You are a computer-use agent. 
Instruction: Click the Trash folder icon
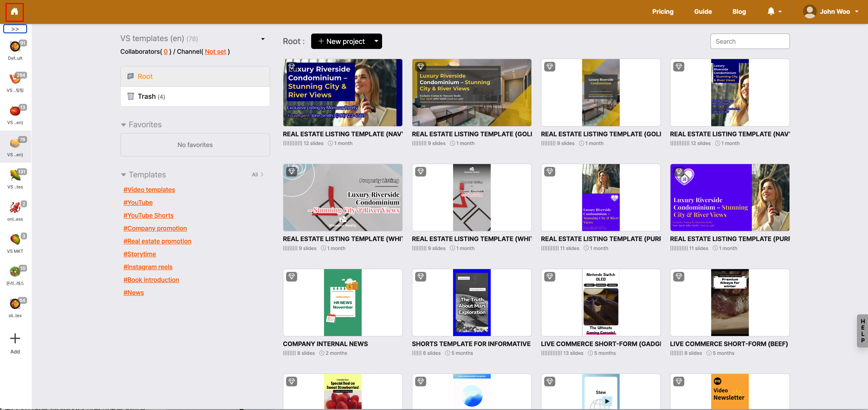[131, 97]
